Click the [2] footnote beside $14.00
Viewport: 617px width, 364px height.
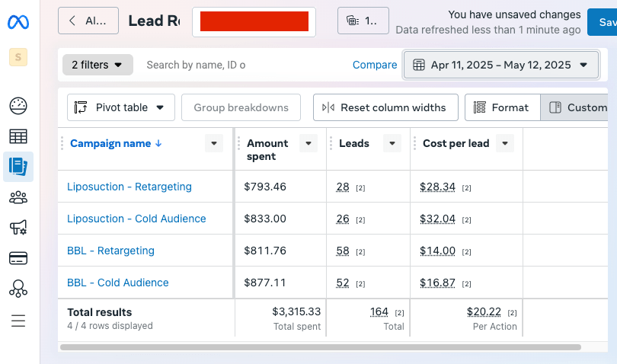point(467,252)
